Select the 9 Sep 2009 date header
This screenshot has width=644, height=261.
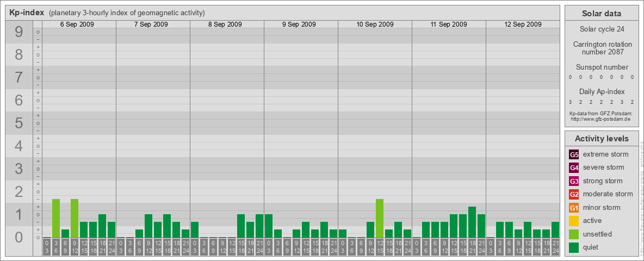point(299,24)
